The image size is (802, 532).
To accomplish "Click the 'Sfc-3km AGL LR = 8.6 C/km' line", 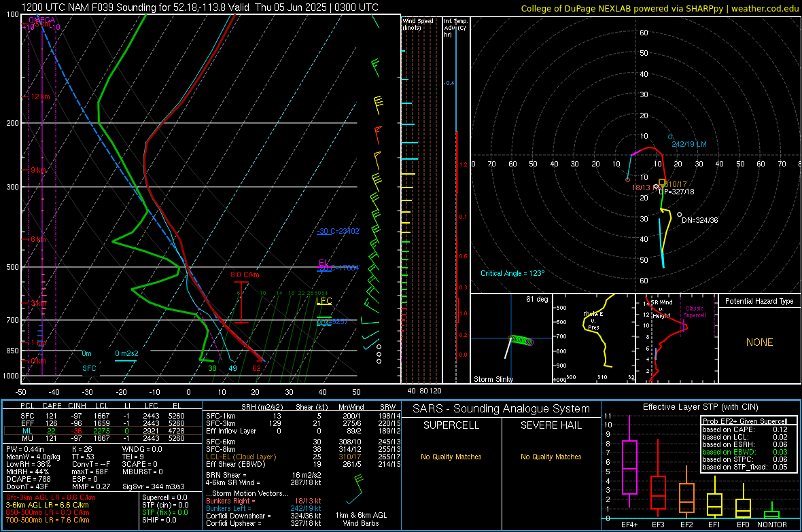I will click(51, 497).
